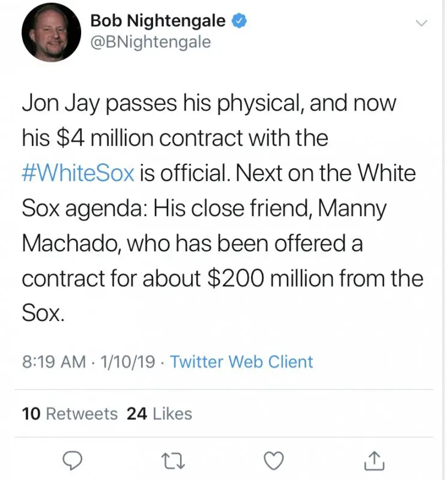Open the #WhiteSox hashtag
The width and height of the screenshot is (448, 480).
point(78,173)
